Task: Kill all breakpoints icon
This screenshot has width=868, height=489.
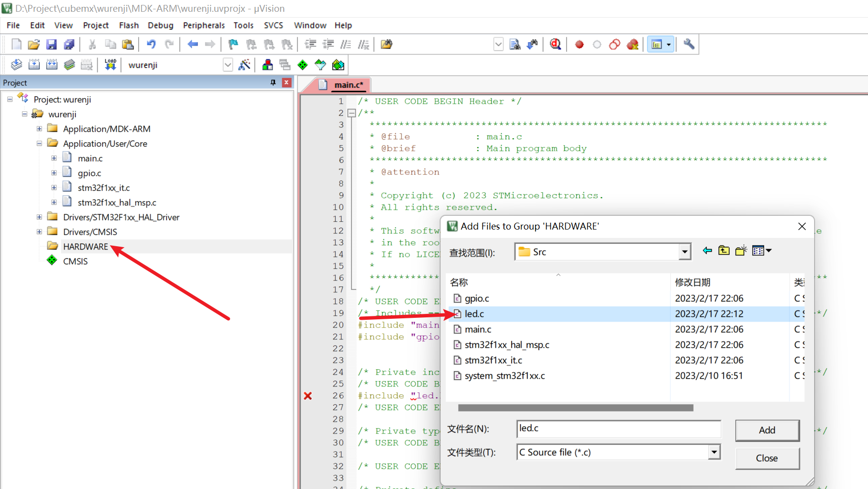Action: tap(633, 44)
